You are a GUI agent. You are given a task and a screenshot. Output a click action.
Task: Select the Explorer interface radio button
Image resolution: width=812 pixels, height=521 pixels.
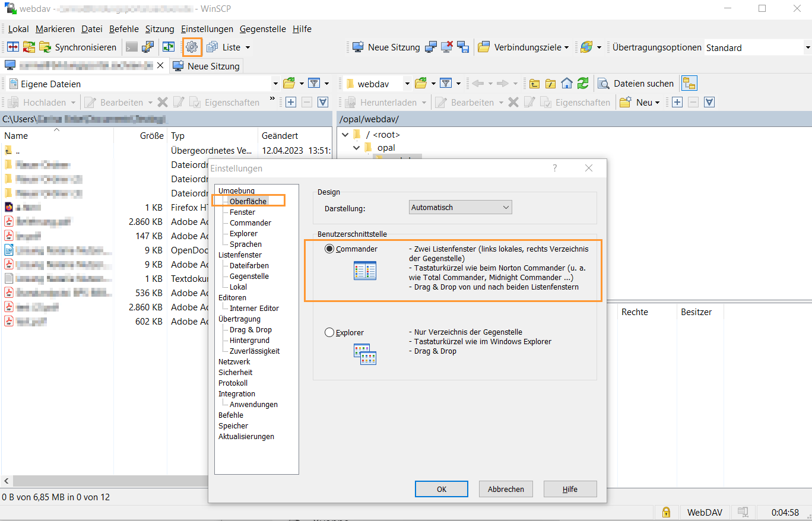[x=329, y=332]
